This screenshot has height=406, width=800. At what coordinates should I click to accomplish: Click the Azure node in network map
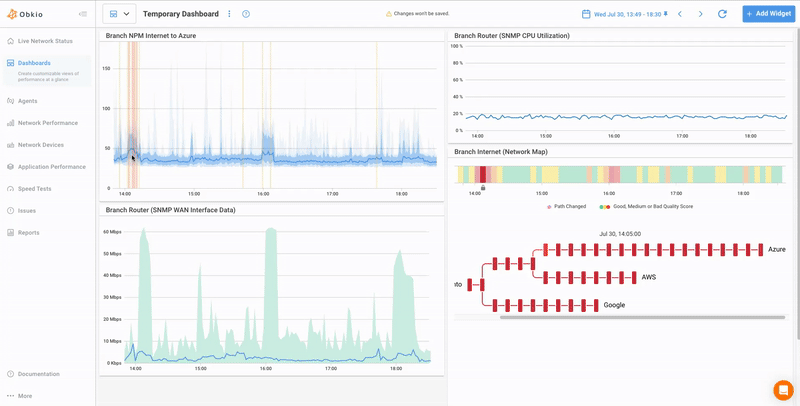777,249
